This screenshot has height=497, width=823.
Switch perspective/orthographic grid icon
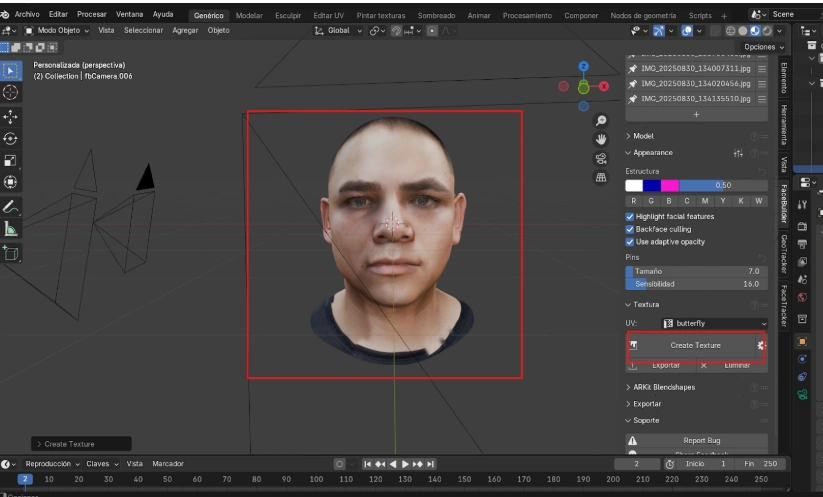tap(601, 177)
